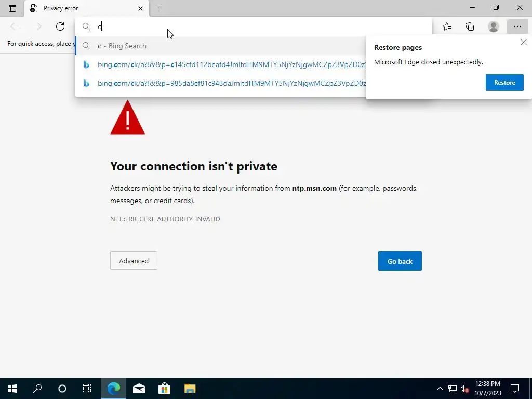Click the ntp.msn.com text

[x=314, y=188]
